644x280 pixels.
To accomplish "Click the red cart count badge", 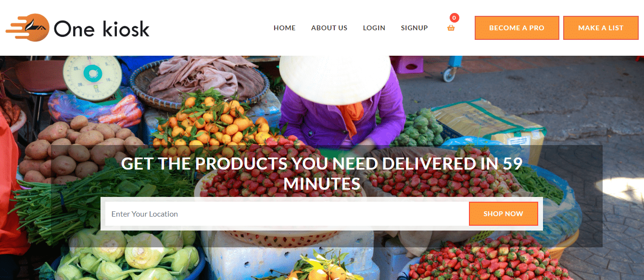I will click(455, 18).
